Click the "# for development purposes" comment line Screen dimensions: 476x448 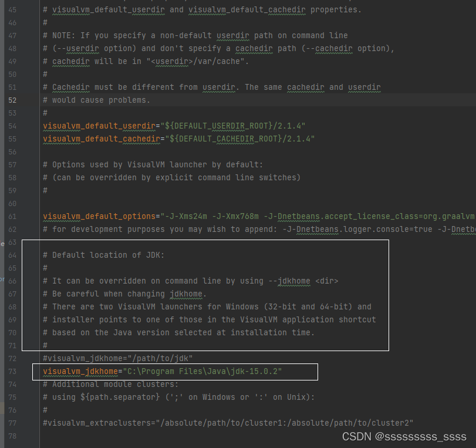coord(259,230)
